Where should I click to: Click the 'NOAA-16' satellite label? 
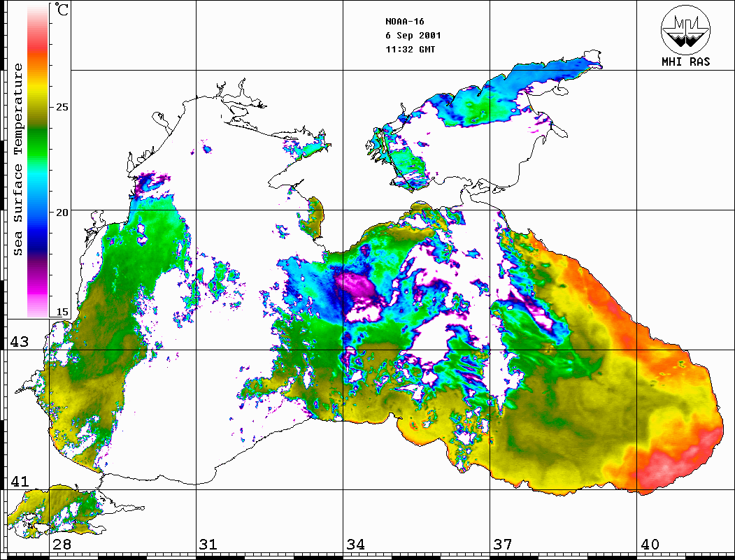404,22
